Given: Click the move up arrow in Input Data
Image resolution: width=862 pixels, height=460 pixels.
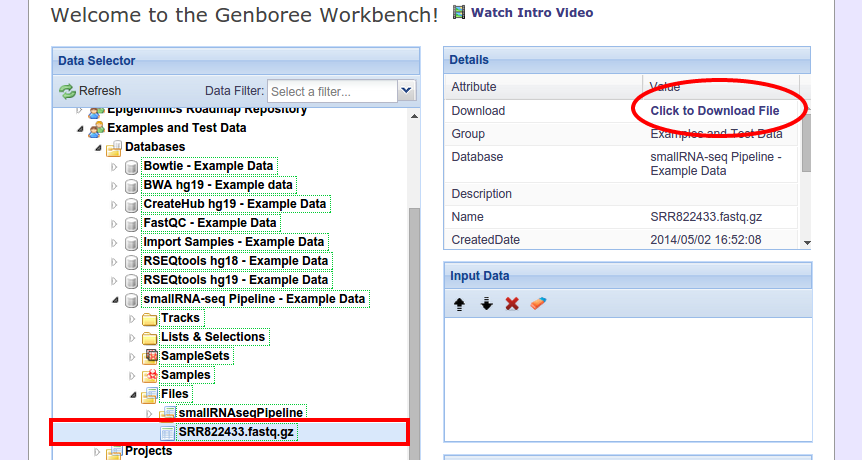Looking at the screenshot, I should pos(460,303).
